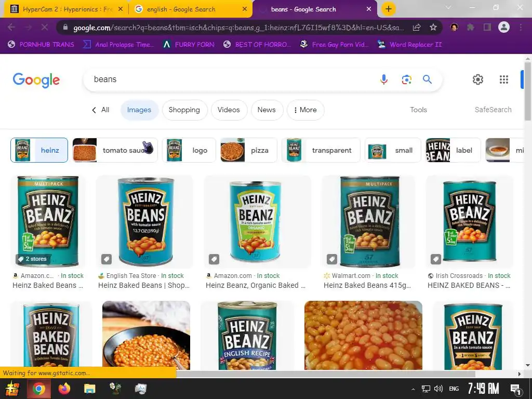The image size is (532, 399).
Task: Click the Google logo
Action: click(x=36, y=80)
